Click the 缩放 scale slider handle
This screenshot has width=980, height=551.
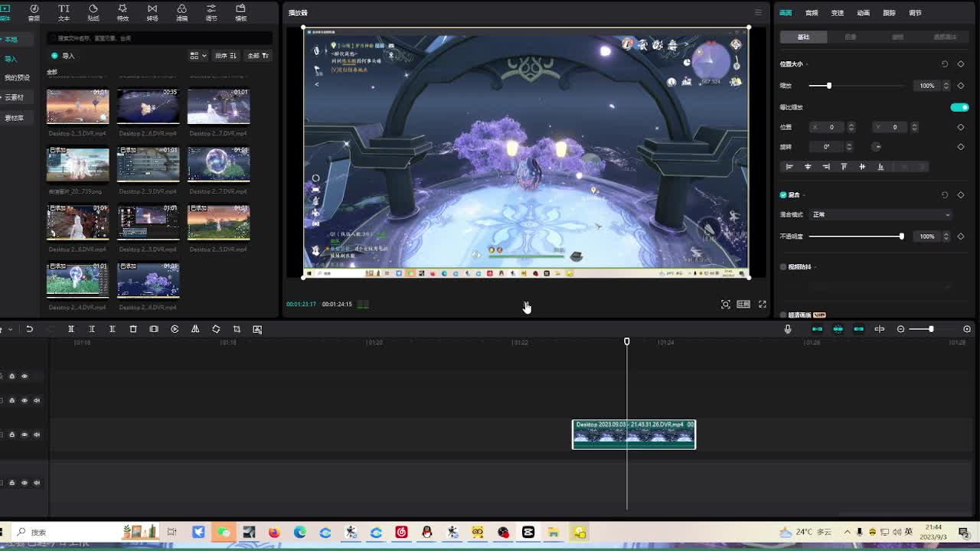(828, 86)
